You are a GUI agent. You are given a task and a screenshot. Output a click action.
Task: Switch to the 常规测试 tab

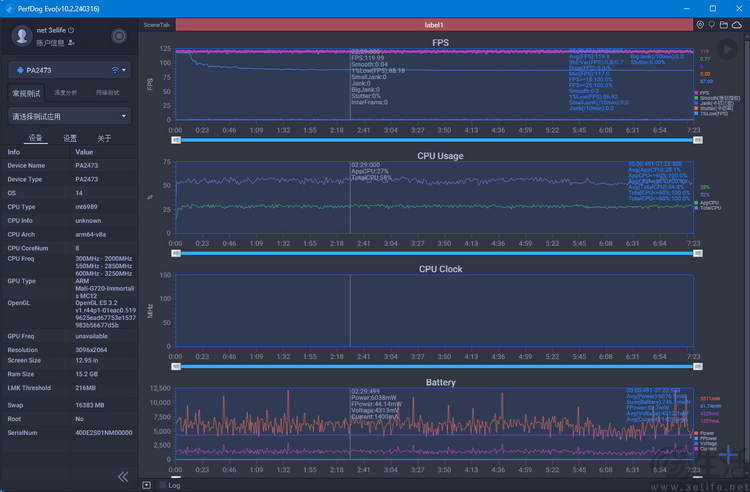(x=26, y=93)
